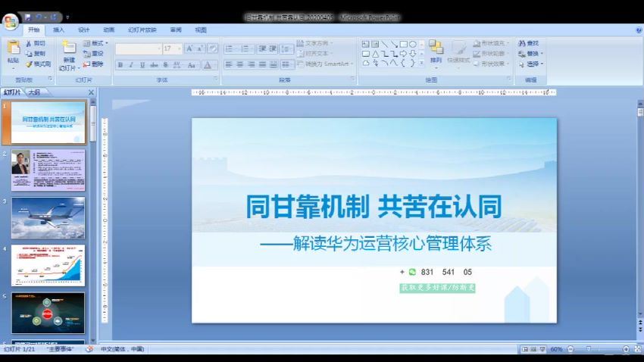Click the Redo icon in quick access toolbar
This screenshot has width=644, height=362.
(53, 17)
